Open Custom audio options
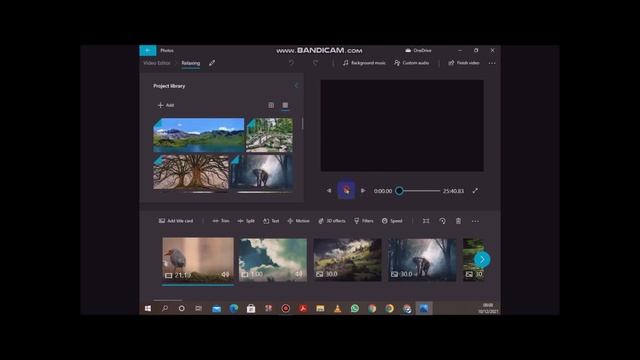Image resolution: width=640 pixels, height=360 pixels. 411,63
